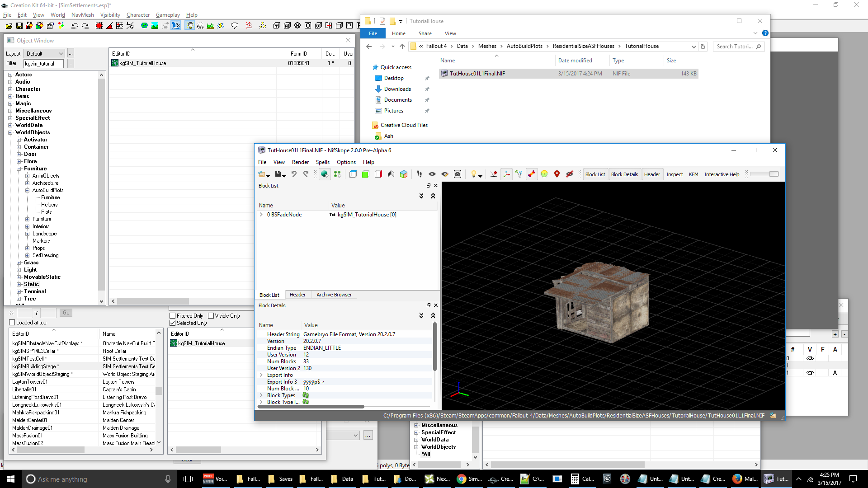The height and width of the screenshot is (488, 868).
Task: Click the landscape editing icon
Action: pos(155,26)
